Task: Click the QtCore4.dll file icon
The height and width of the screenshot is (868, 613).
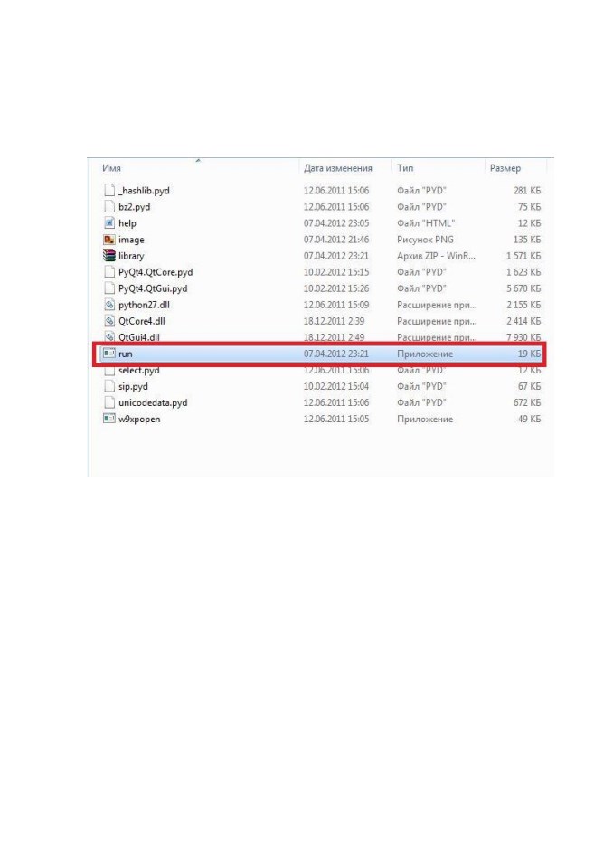Action: tap(109, 321)
